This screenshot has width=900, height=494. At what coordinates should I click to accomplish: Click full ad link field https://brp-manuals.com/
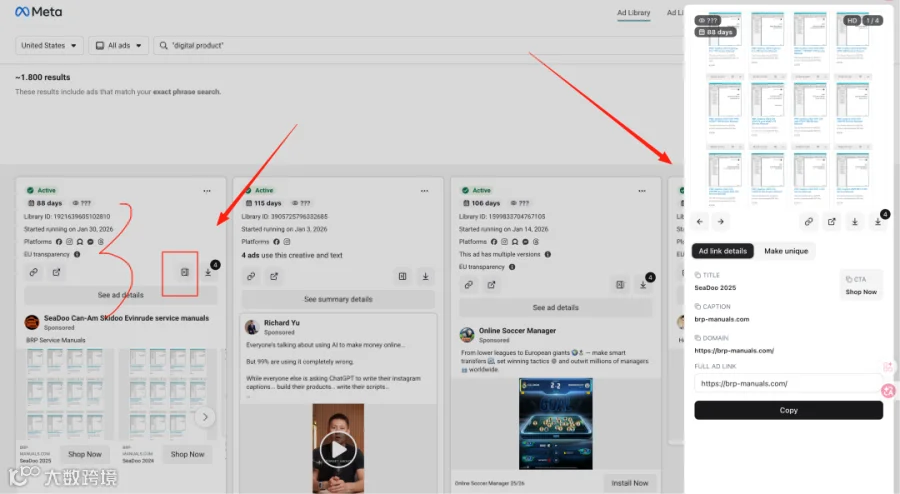pyautogui.click(x=788, y=383)
